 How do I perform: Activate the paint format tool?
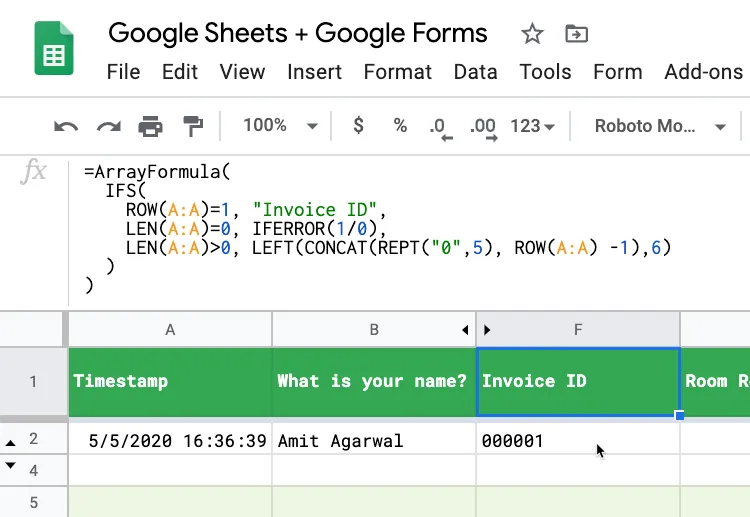click(x=193, y=126)
